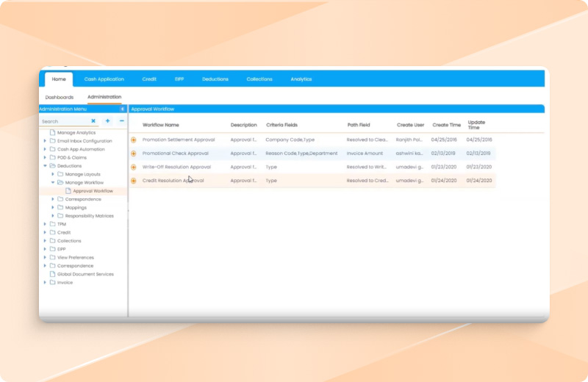Collapse all with the minus icon

point(121,121)
